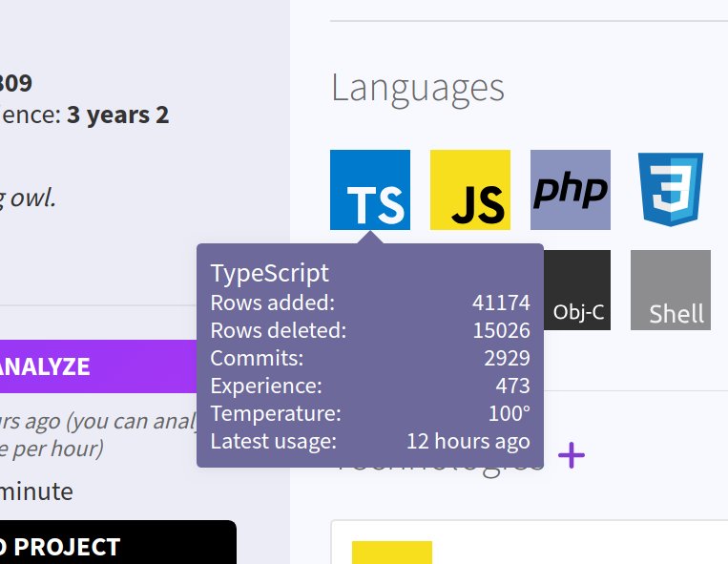Click the italic 'owl.' description text
Screen dimensions: 728x564
coord(33,198)
